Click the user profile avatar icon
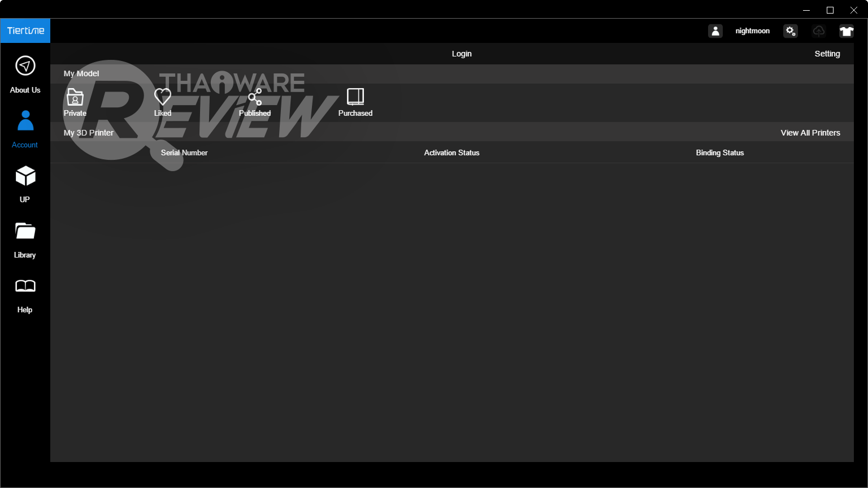Screen dimensions: 868x488 tap(715, 31)
